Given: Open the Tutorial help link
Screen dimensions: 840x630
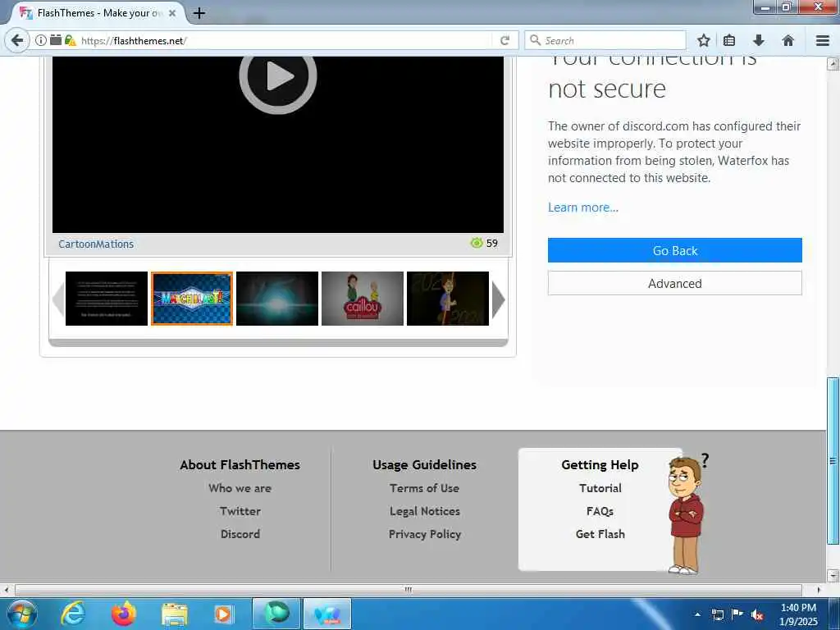Looking at the screenshot, I should pyautogui.click(x=600, y=488).
